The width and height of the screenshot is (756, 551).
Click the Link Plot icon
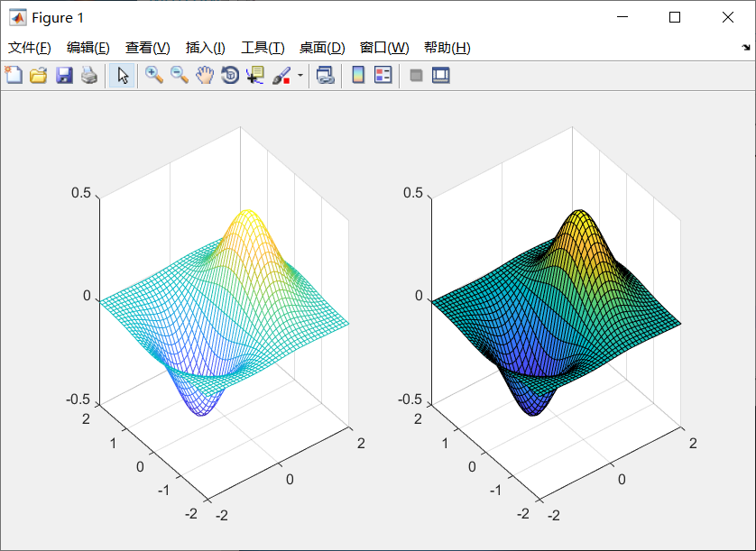click(326, 76)
